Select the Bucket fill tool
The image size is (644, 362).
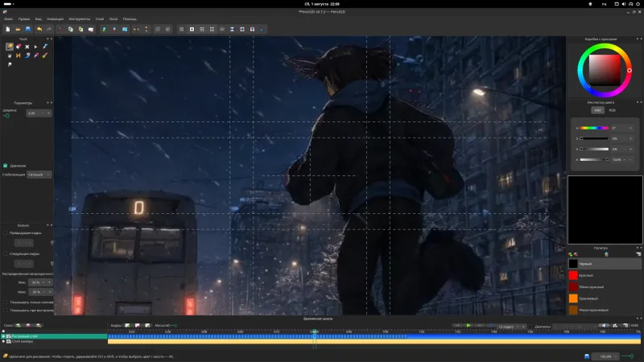point(27,56)
